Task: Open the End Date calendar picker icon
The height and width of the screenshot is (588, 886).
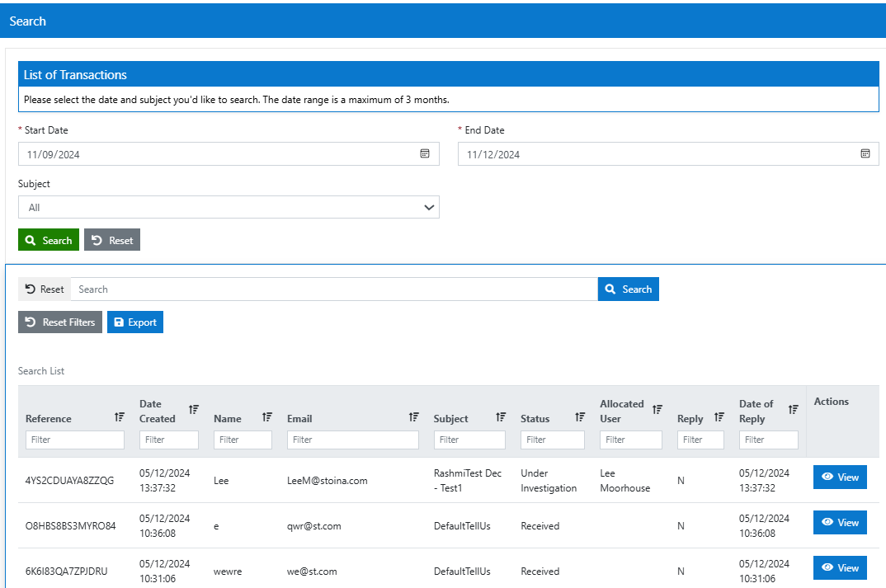Action: coord(865,153)
